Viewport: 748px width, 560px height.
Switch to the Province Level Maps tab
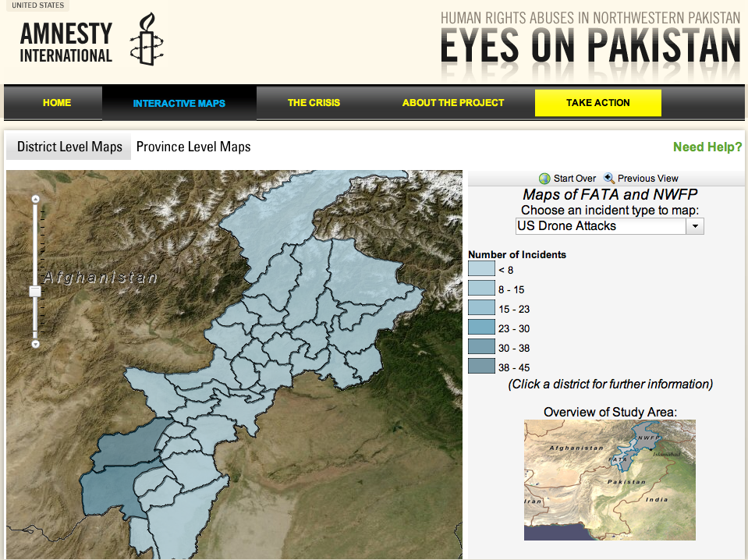[x=193, y=147]
